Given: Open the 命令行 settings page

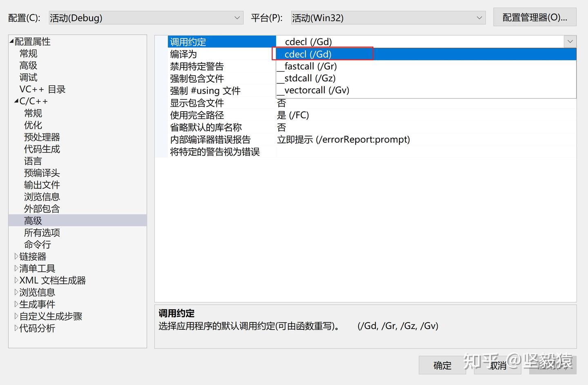Looking at the screenshot, I should point(38,244).
